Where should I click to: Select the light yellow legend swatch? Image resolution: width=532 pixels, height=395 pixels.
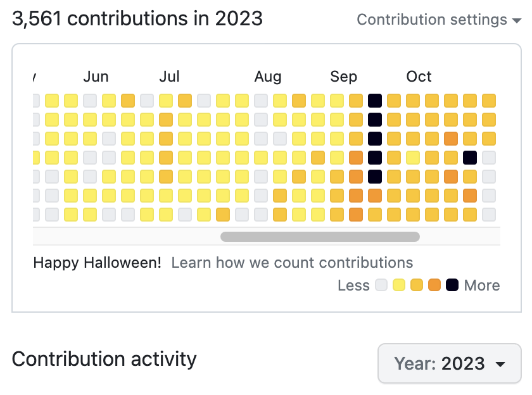(399, 285)
